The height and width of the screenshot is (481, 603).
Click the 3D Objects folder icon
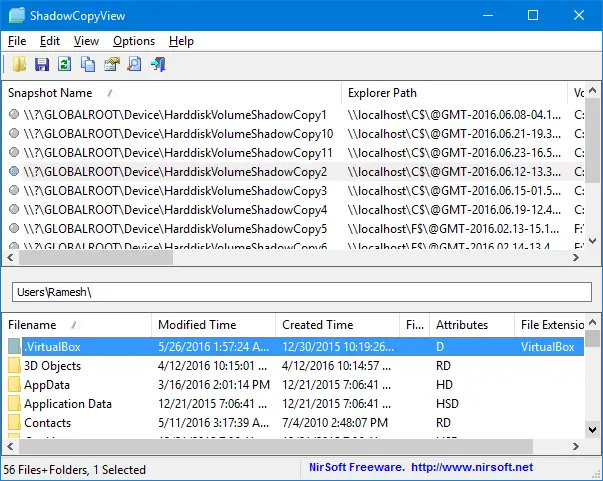click(x=15, y=366)
